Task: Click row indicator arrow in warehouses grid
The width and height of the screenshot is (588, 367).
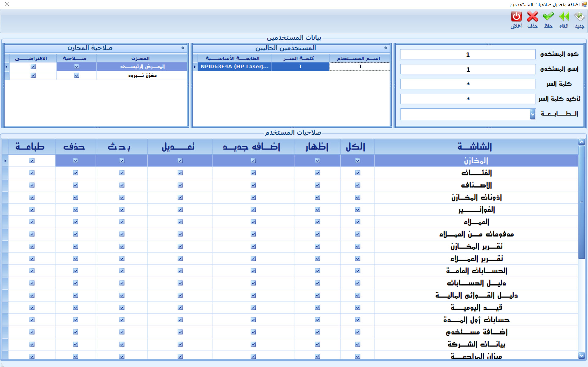Action: (7, 66)
